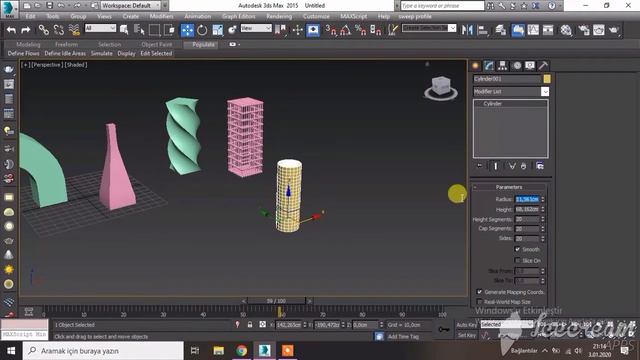Screen dimensions: 640x360
Task: Click the Redo arrow in main toolbar
Action: pos(26,30)
